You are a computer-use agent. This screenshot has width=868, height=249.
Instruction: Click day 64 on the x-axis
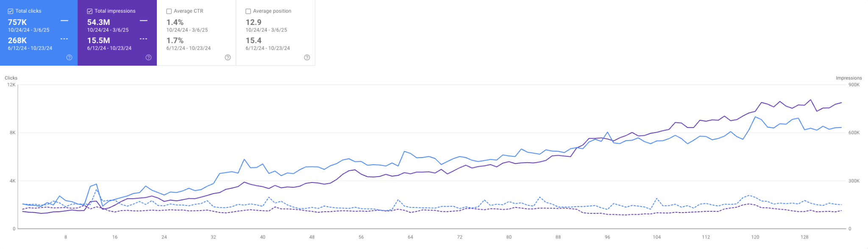pos(410,237)
